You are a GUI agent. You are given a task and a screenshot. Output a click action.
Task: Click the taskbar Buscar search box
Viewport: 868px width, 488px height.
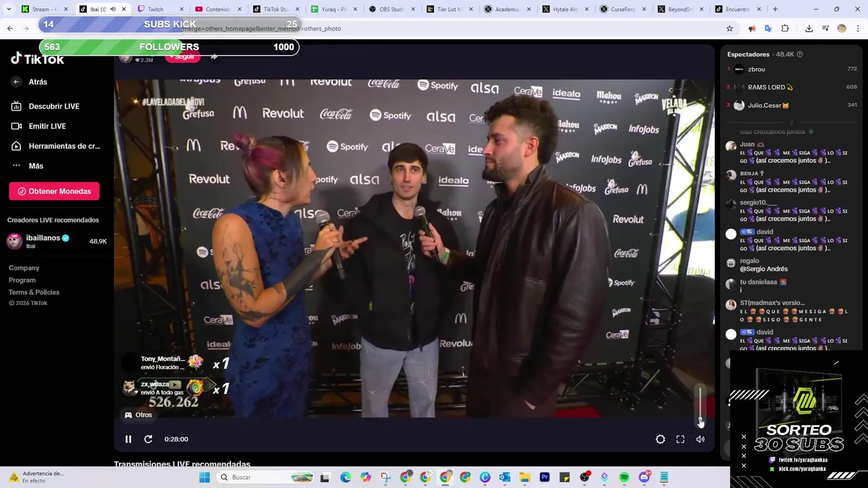click(266, 477)
